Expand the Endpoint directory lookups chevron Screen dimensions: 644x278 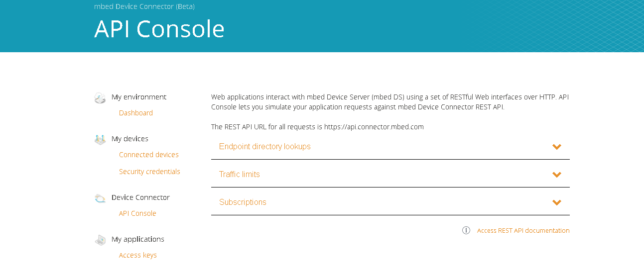(x=557, y=147)
